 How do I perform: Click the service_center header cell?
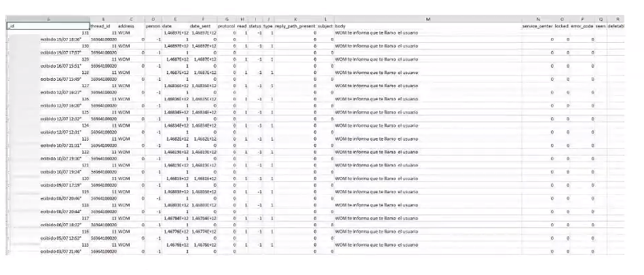(x=537, y=26)
